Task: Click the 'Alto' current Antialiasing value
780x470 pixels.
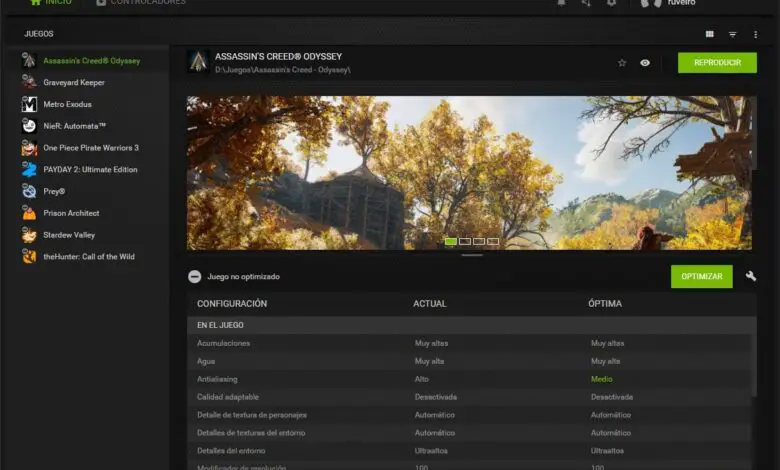Action: (421, 379)
